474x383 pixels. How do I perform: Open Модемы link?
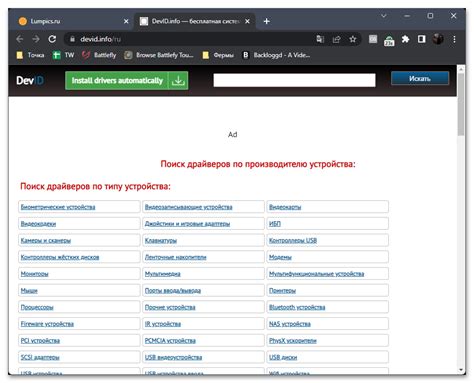point(280,257)
